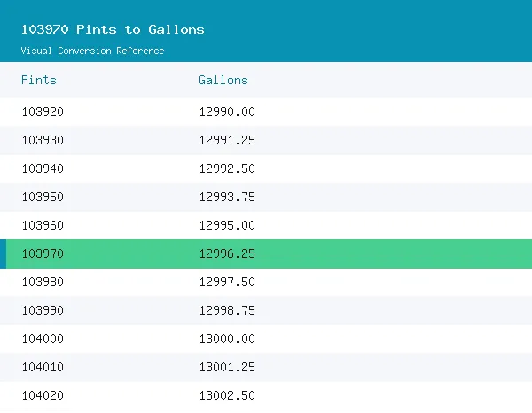Screen dimensions: 532x413
Task: Select the gallons cell '12991.25'
Action: 227,140
